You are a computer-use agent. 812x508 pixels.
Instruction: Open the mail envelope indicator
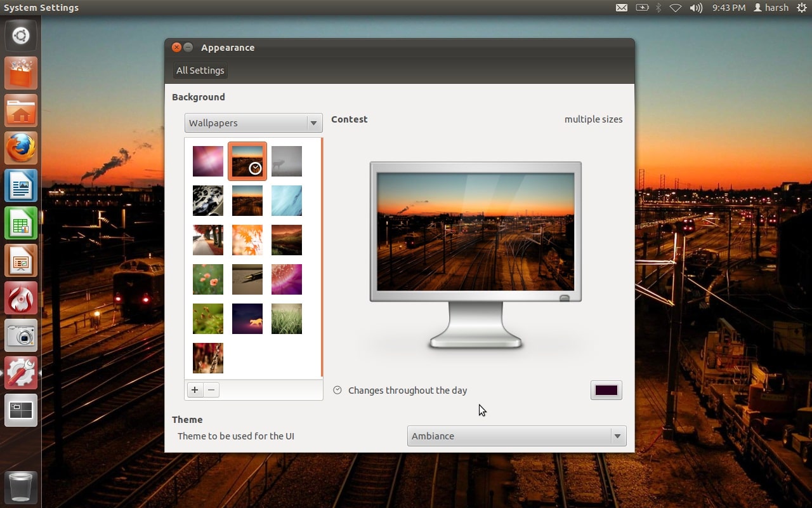click(622, 8)
